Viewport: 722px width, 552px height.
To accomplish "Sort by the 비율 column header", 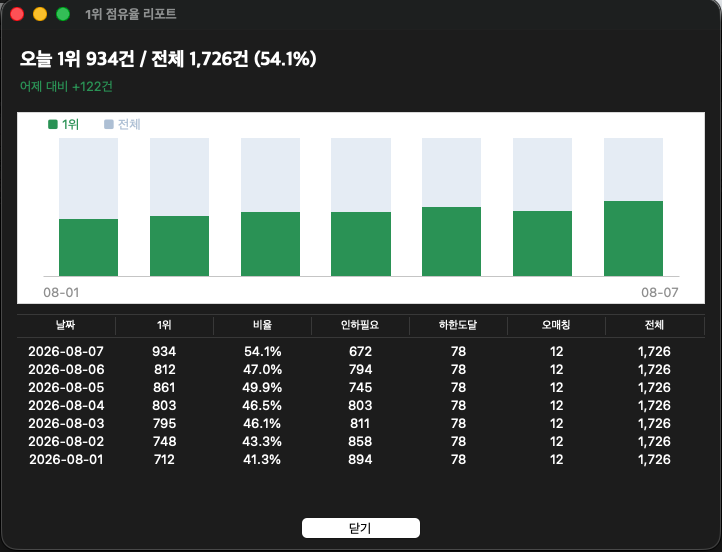I will click(x=262, y=325).
